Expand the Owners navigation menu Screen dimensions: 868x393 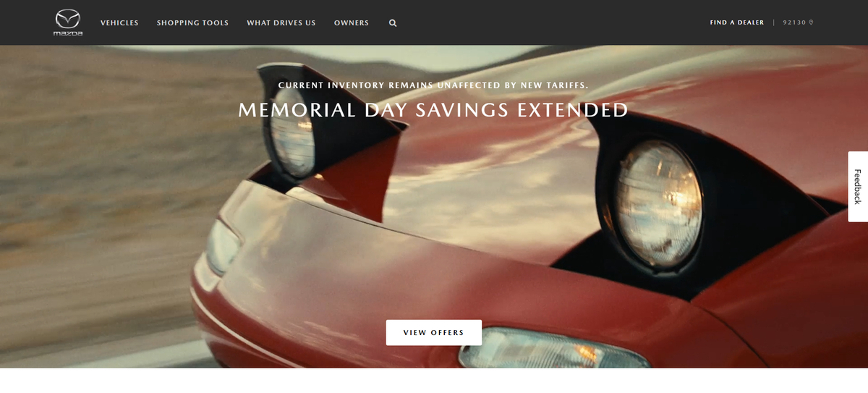pyautogui.click(x=352, y=23)
